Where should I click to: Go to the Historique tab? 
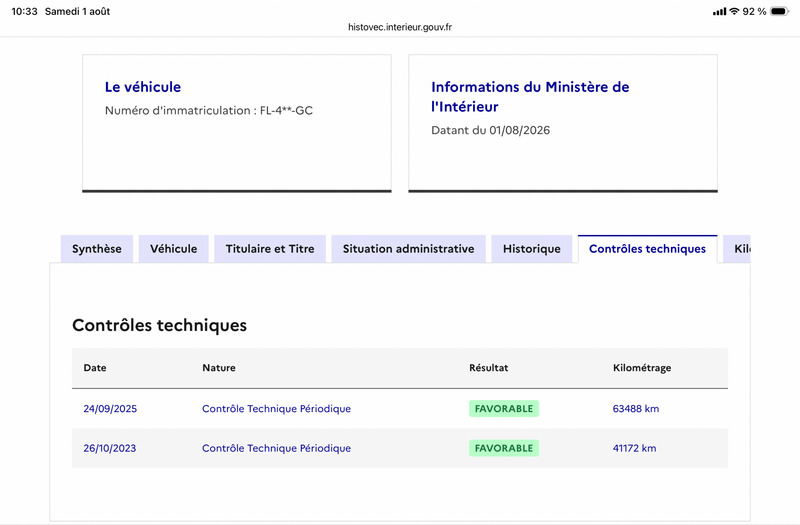tap(532, 249)
